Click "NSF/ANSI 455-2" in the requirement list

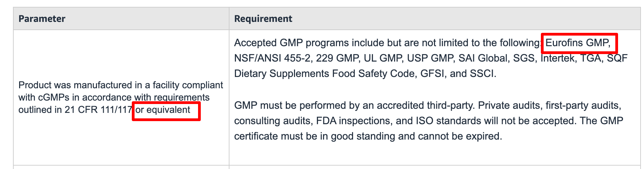point(272,58)
